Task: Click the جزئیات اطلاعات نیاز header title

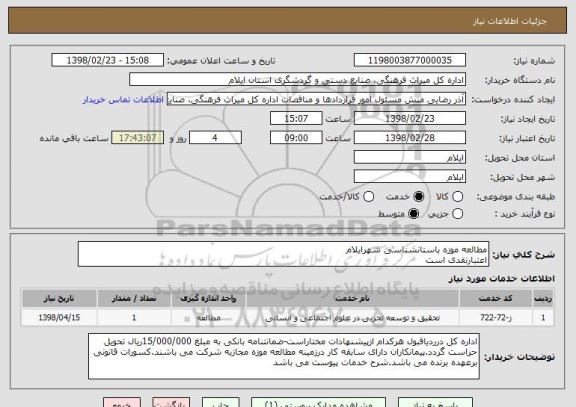Action: pyautogui.click(x=510, y=21)
